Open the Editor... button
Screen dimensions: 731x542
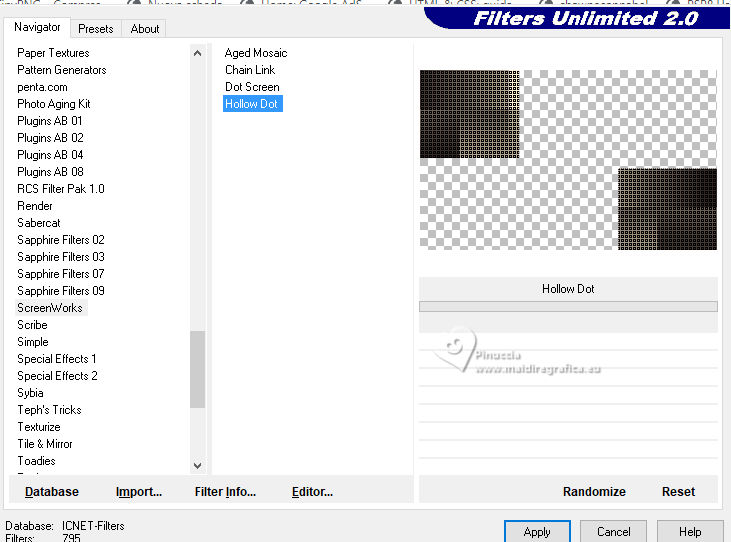click(312, 492)
